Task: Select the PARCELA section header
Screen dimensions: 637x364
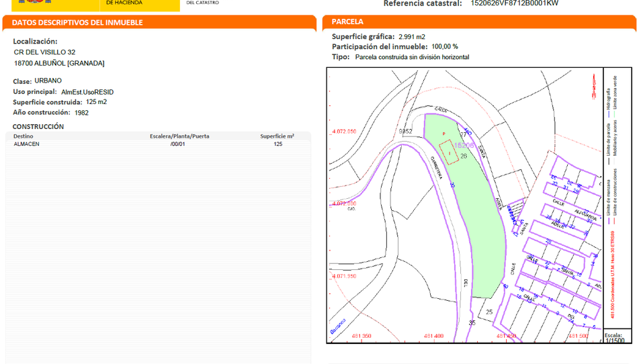Action: [x=348, y=22]
